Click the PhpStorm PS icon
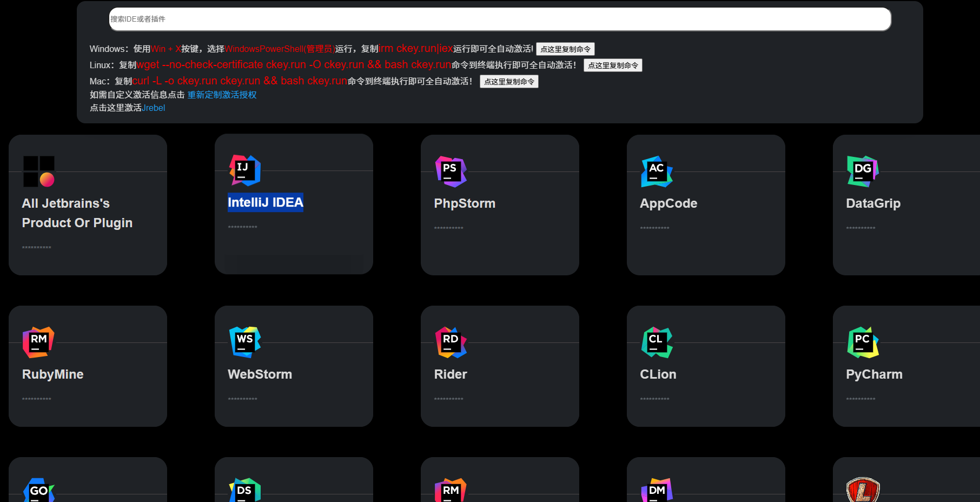980x502 pixels. coord(451,171)
